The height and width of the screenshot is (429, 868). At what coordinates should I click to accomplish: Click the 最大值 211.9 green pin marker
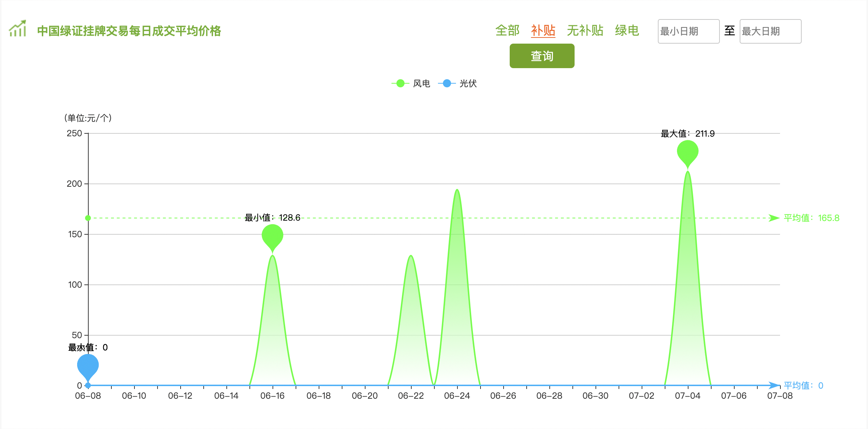click(687, 152)
